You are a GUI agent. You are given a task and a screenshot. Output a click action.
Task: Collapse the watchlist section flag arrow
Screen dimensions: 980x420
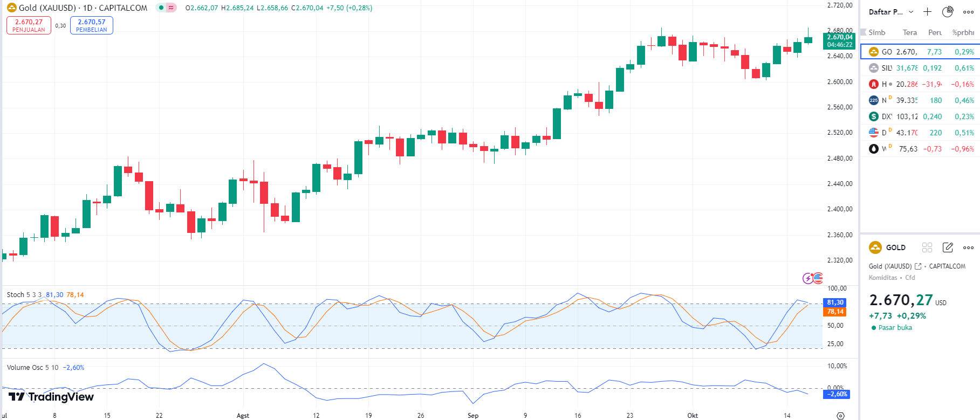(x=864, y=32)
